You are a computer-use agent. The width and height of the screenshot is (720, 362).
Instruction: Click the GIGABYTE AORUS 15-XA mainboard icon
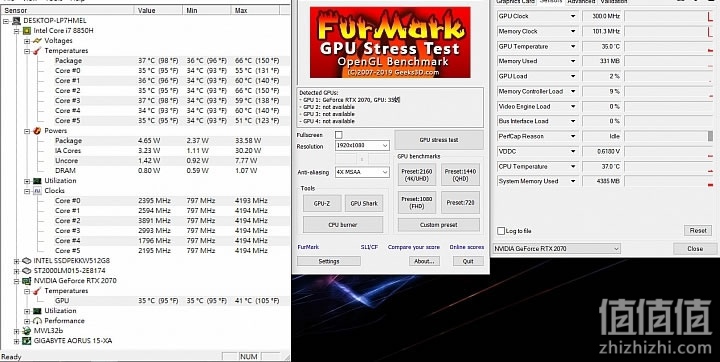(27, 341)
